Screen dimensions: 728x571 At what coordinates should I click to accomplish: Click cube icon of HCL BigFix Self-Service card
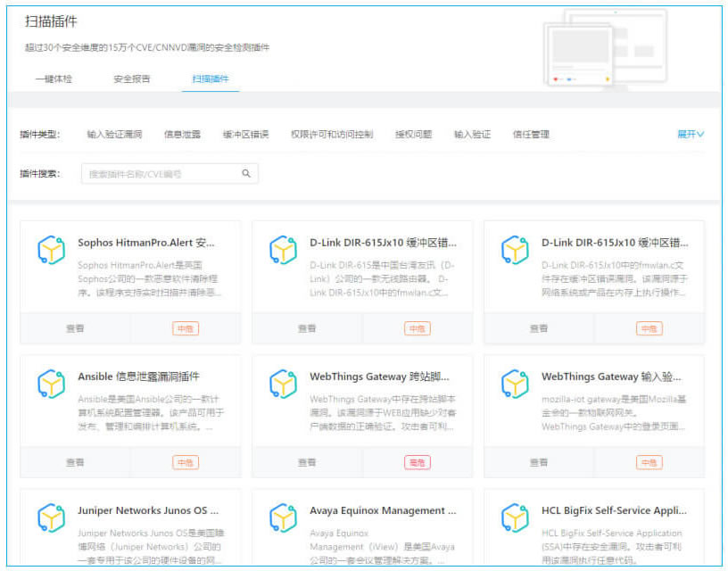click(515, 517)
